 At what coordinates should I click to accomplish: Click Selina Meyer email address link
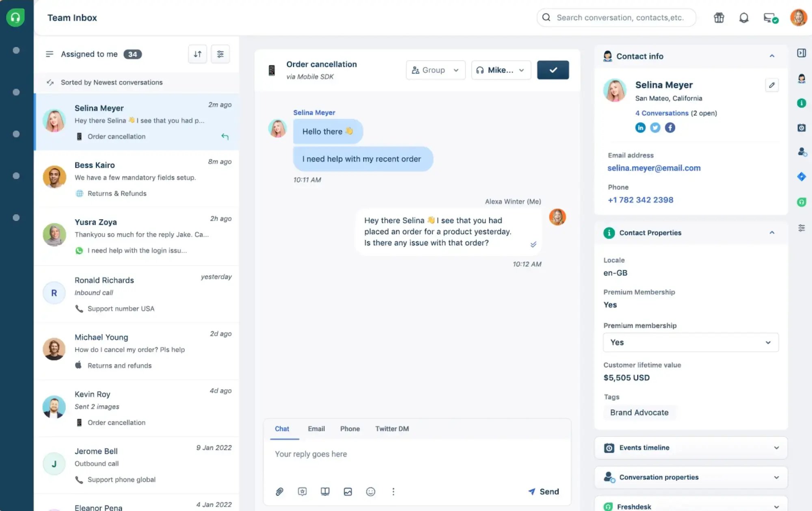pyautogui.click(x=654, y=168)
